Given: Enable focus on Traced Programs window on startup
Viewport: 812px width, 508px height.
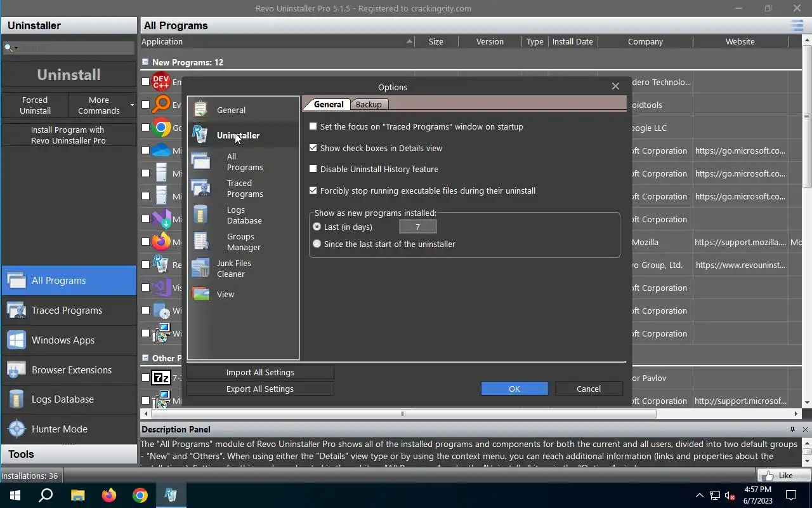Looking at the screenshot, I should (313, 126).
